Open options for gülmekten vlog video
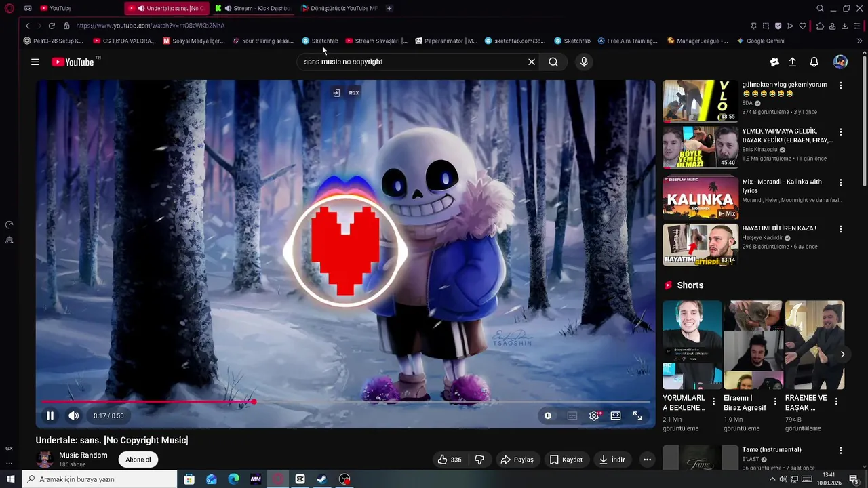This screenshot has height=488, width=868. pos(841,86)
